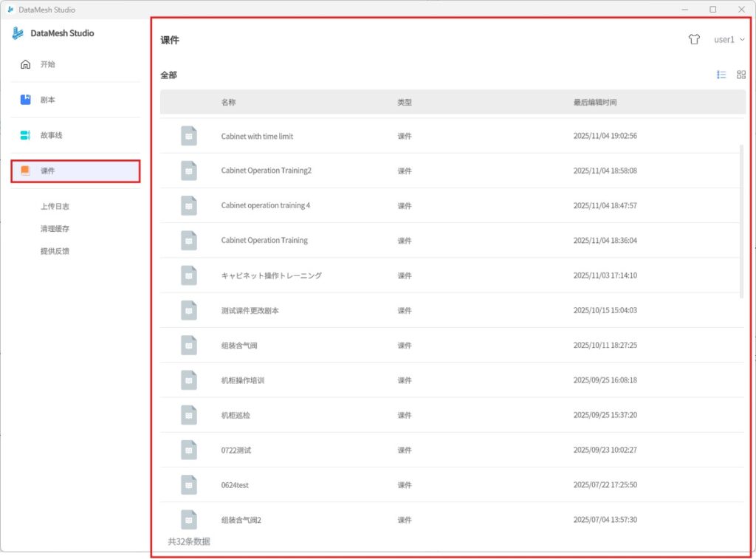Click file icon for 0624test row
Viewport: 756px width, 559px height.
(x=189, y=485)
